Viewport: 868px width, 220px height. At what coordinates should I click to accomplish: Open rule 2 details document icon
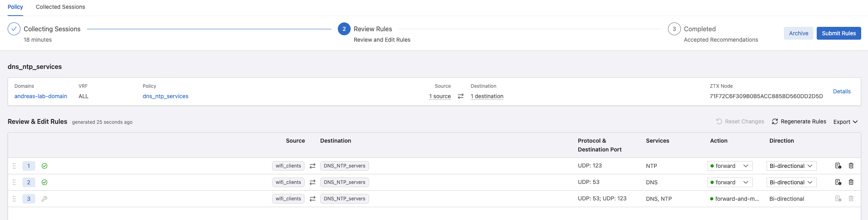coord(838,182)
